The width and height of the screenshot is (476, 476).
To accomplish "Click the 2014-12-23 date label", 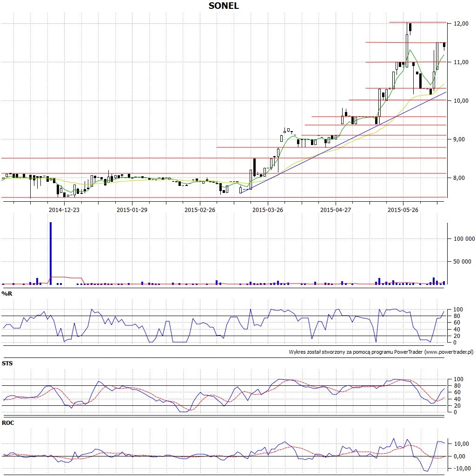I will (x=64, y=210).
